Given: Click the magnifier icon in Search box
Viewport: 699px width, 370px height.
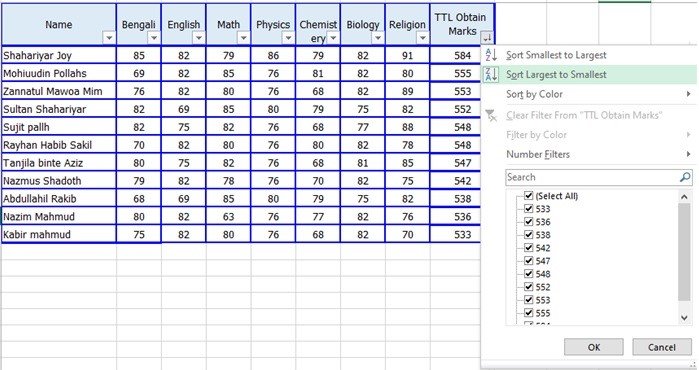Looking at the screenshot, I should pyautogui.click(x=685, y=177).
